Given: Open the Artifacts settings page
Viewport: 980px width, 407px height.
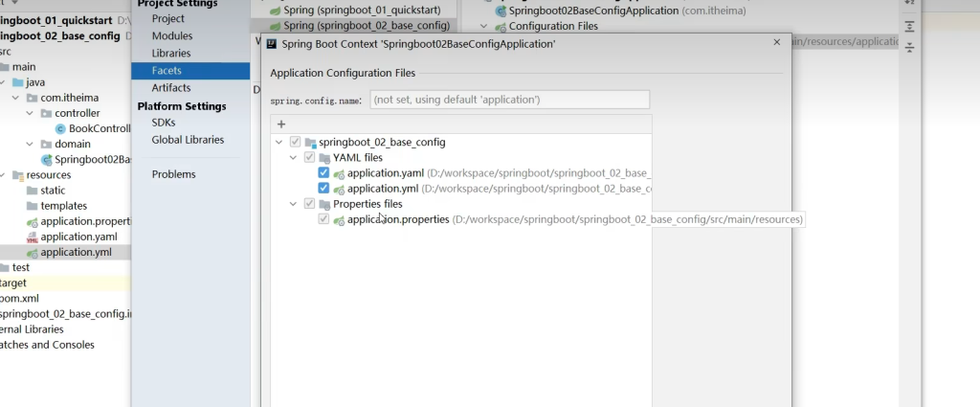Looking at the screenshot, I should coord(170,88).
